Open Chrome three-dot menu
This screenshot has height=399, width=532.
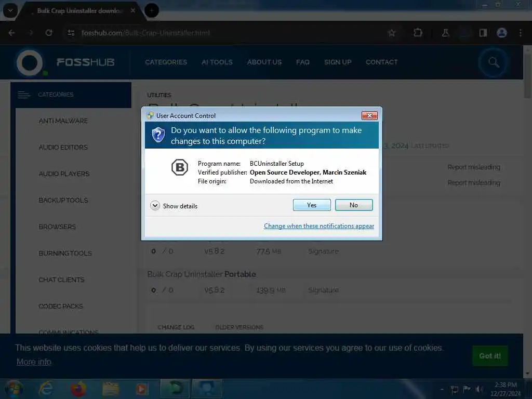click(521, 33)
